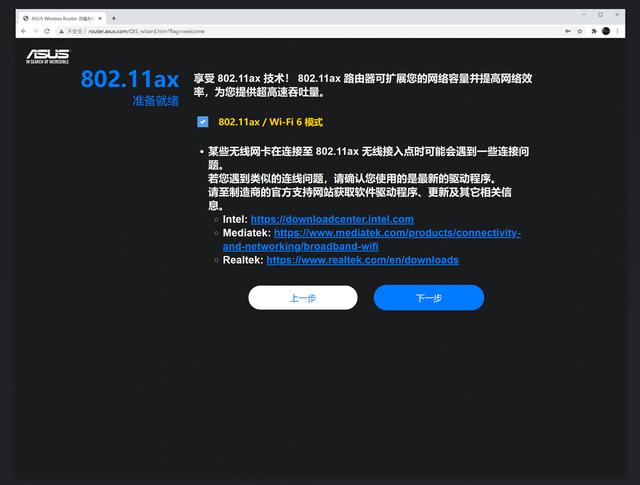640x485 pixels.
Task: Open the Intel download center link
Action: click(x=332, y=219)
